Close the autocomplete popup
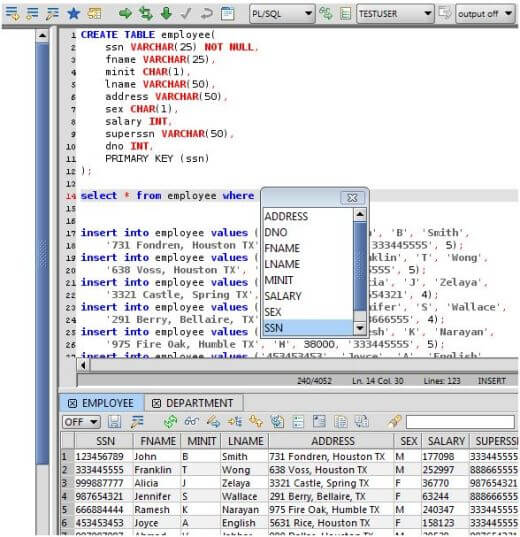The height and width of the screenshot is (537, 520). pos(352,198)
